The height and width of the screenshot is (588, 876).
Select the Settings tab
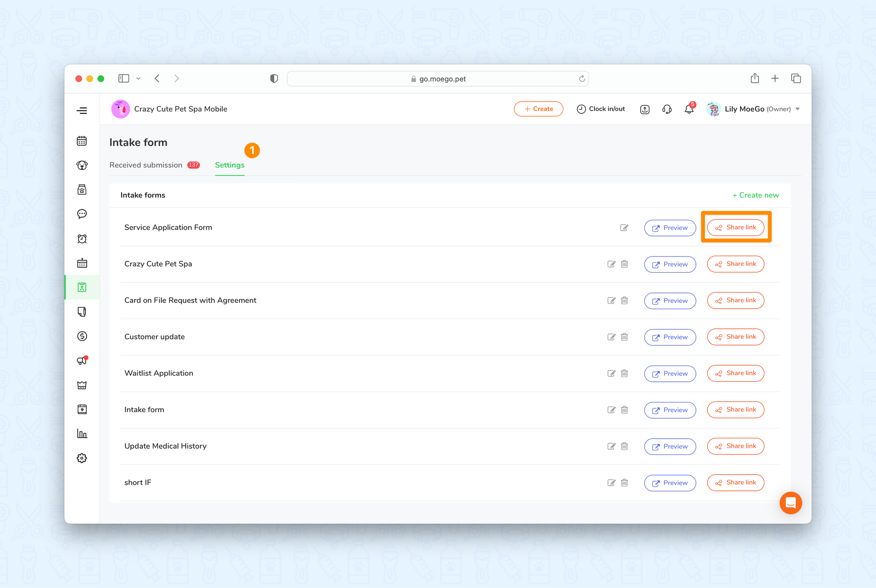(x=230, y=165)
